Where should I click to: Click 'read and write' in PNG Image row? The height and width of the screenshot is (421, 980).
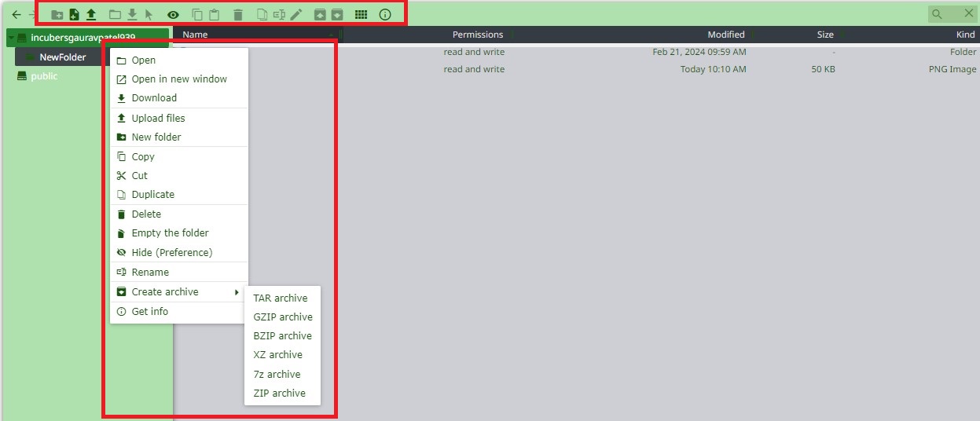(474, 69)
